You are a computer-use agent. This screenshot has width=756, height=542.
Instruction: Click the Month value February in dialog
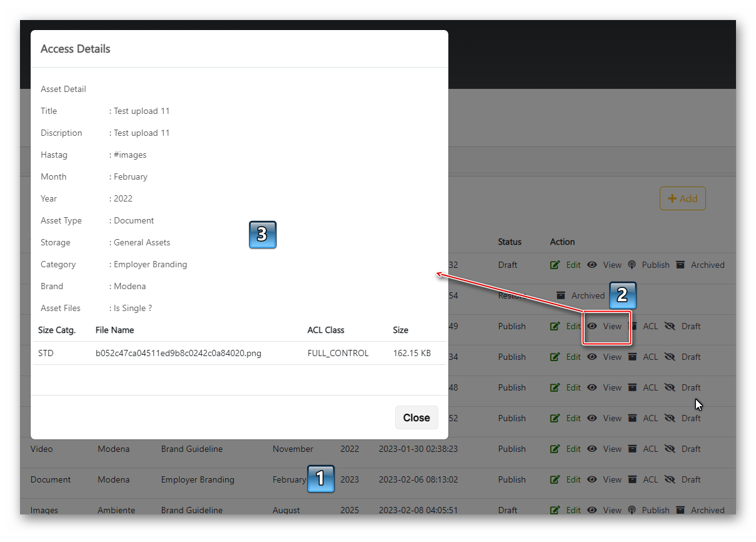tap(131, 176)
